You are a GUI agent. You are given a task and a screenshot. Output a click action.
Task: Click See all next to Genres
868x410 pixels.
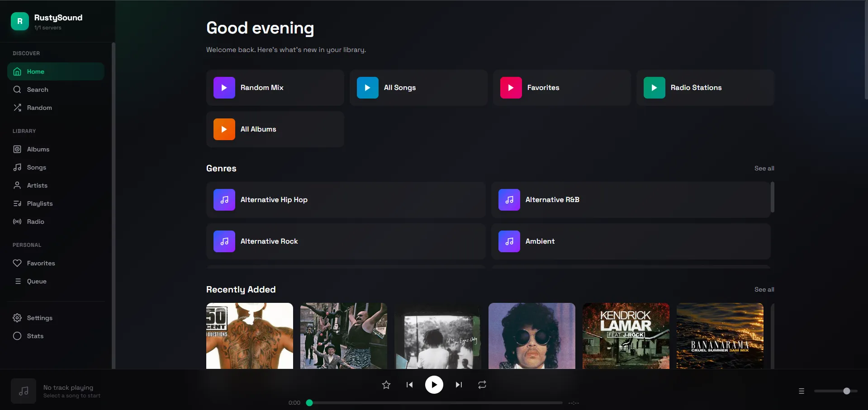[x=764, y=168]
